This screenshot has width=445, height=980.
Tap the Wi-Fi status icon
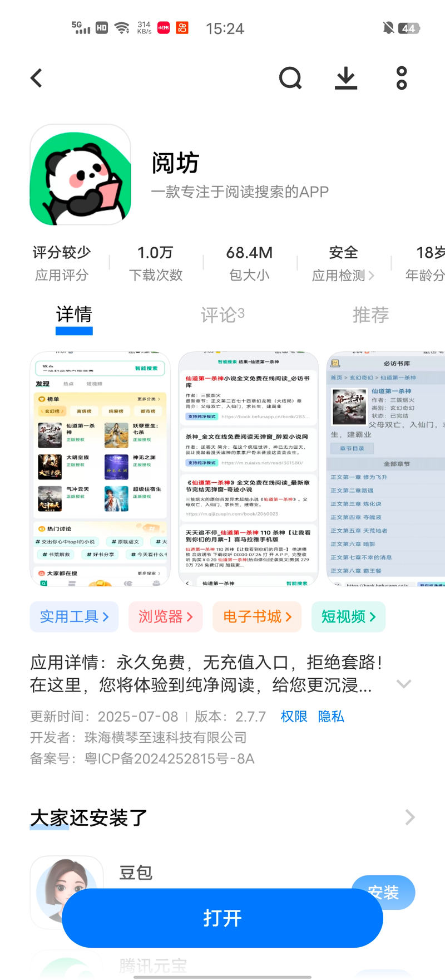point(122,28)
